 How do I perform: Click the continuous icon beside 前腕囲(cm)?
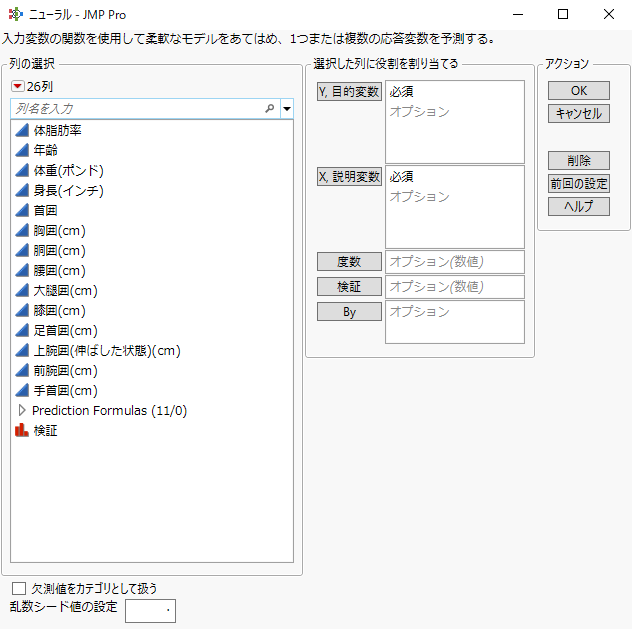pyautogui.click(x=22, y=370)
